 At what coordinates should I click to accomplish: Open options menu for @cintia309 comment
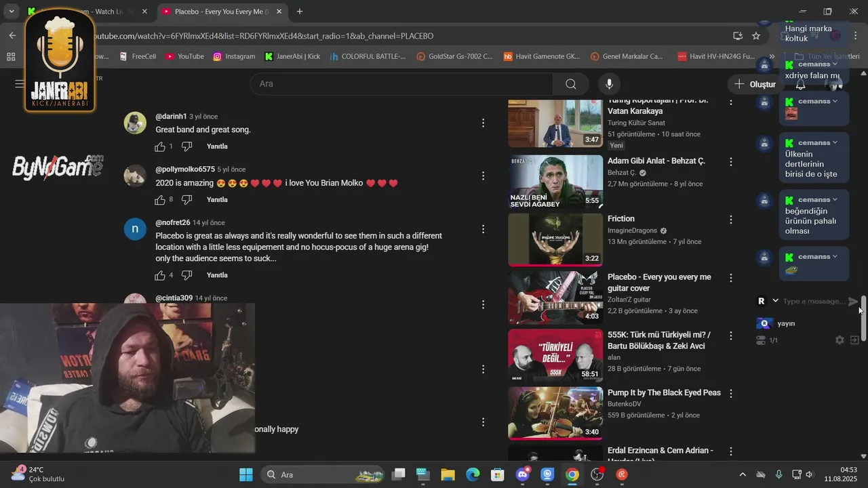click(x=483, y=304)
